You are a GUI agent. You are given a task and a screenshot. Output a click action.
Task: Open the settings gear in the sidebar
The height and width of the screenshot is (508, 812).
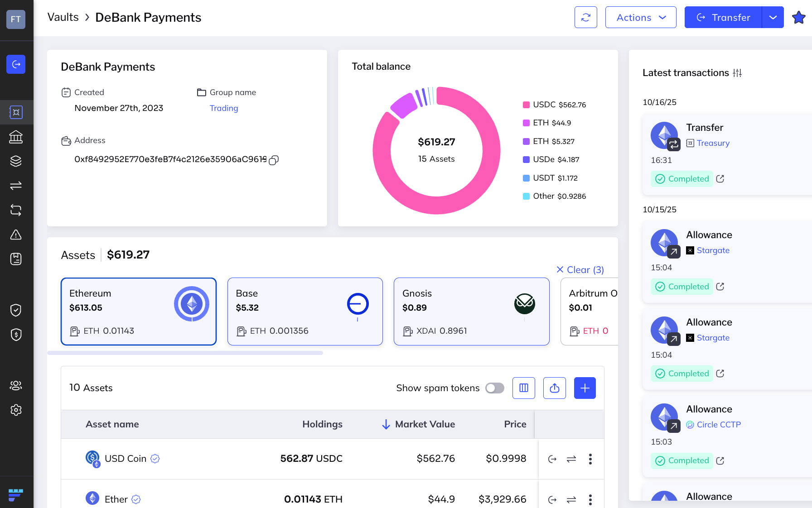16,410
